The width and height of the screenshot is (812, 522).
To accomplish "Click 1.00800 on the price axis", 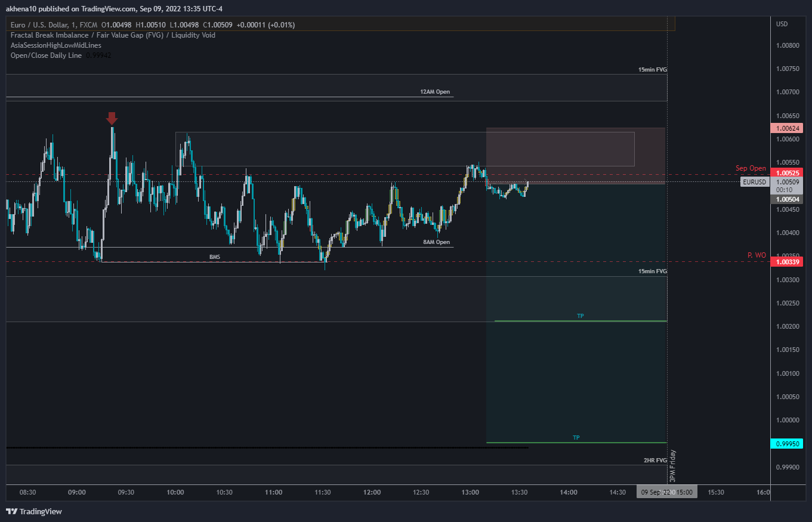I will point(787,45).
